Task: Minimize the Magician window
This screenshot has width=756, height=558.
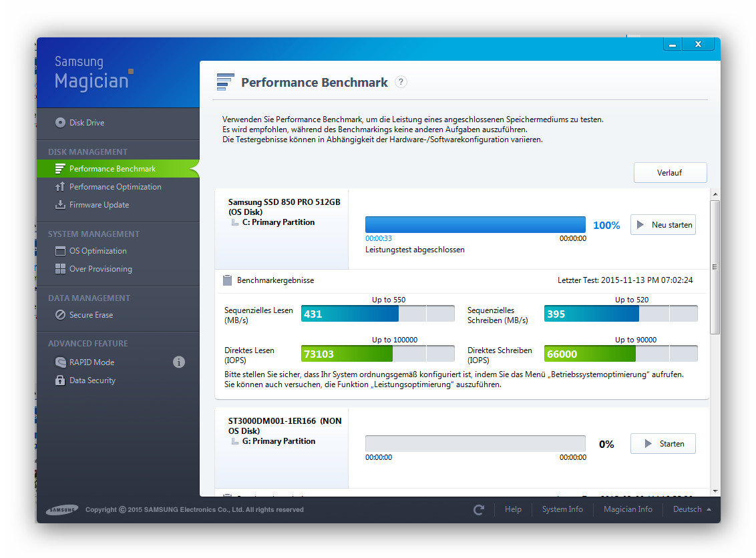Action: [x=673, y=44]
